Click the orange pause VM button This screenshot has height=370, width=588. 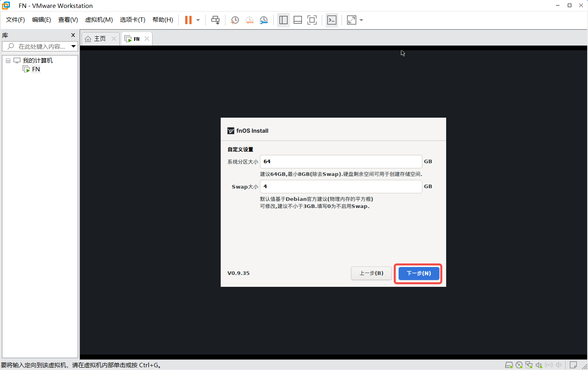(188, 20)
